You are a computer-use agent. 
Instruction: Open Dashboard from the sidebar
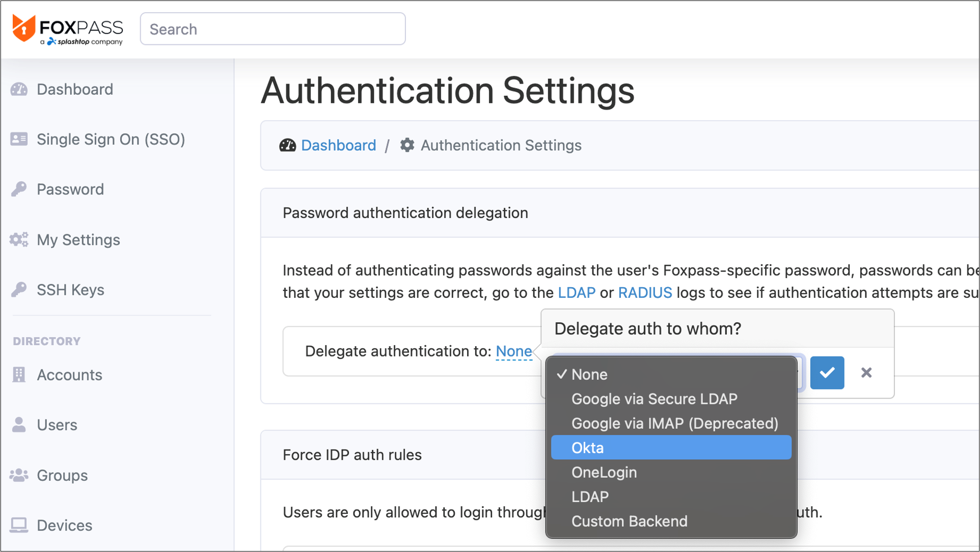coord(75,89)
